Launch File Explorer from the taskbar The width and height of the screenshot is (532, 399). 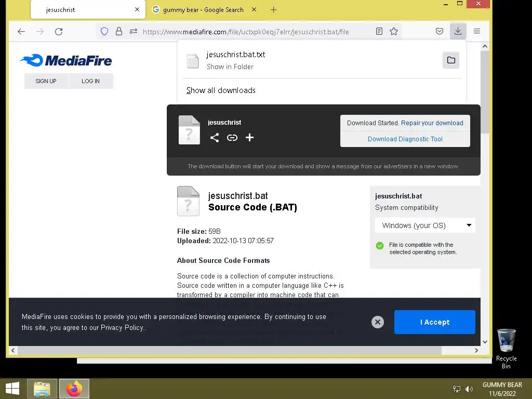[42, 389]
